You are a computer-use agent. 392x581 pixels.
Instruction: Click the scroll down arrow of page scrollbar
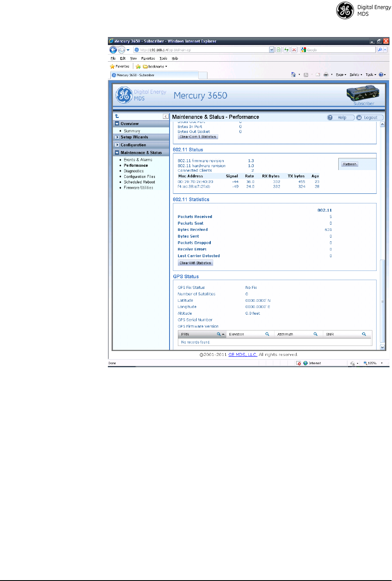pos(382,347)
